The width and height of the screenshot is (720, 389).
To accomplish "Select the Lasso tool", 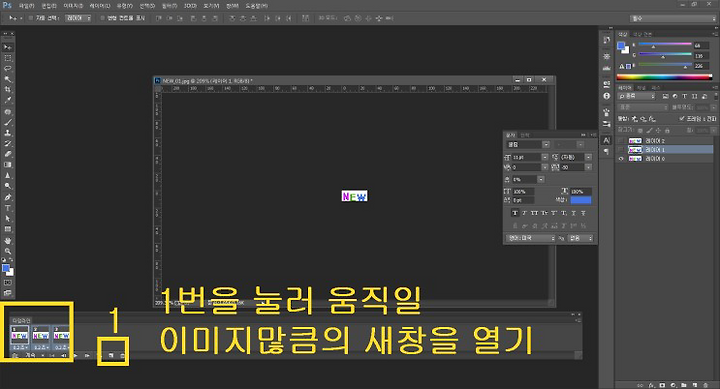I will pyautogui.click(x=8, y=69).
